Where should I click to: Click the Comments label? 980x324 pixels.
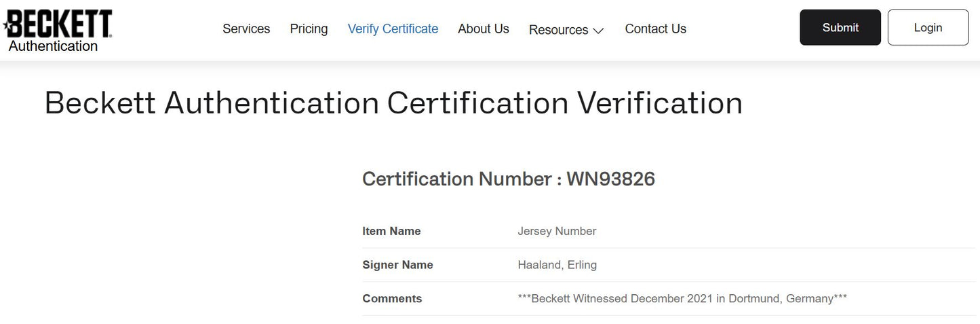pos(392,299)
